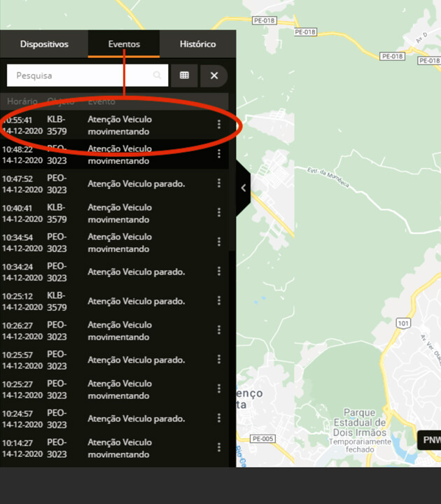
Task: Click Parque Estadual de Dois Irmãos label
Action: click(x=360, y=422)
